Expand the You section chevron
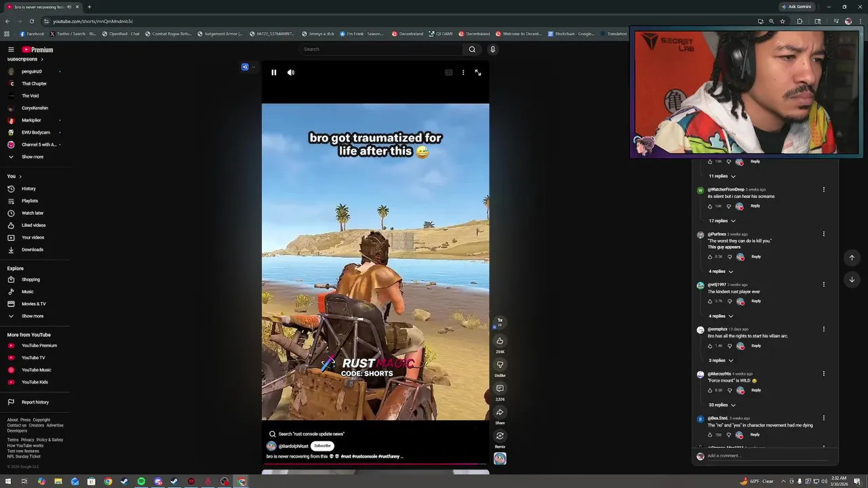This screenshot has height=488, width=868. (20, 176)
